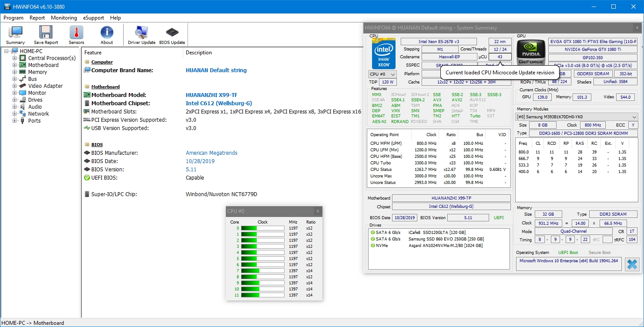Close the CPU #0 clock window
This screenshot has width=644, height=327.
click(318, 211)
